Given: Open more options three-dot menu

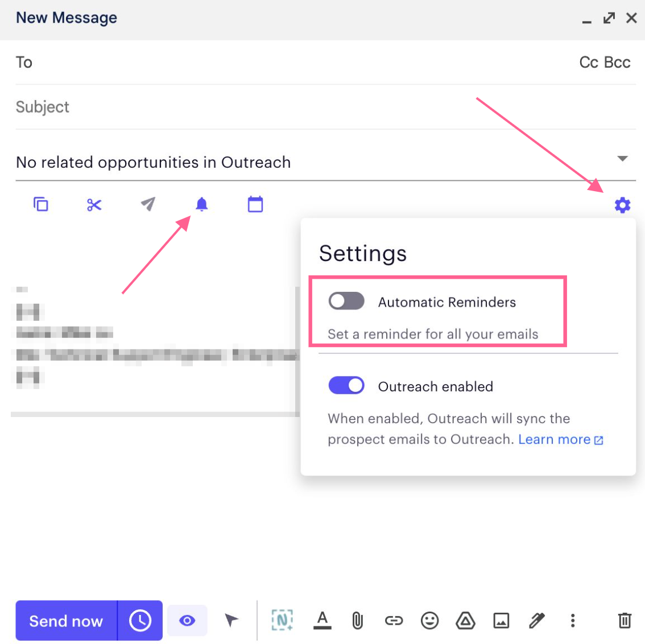Looking at the screenshot, I should point(573,621).
